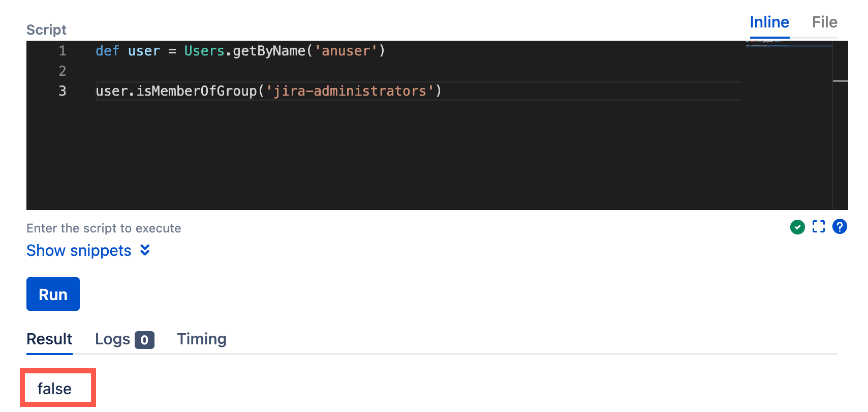Click line number 1 in editor gutter
Viewport: 868px width, 412px height.
[63, 51]
